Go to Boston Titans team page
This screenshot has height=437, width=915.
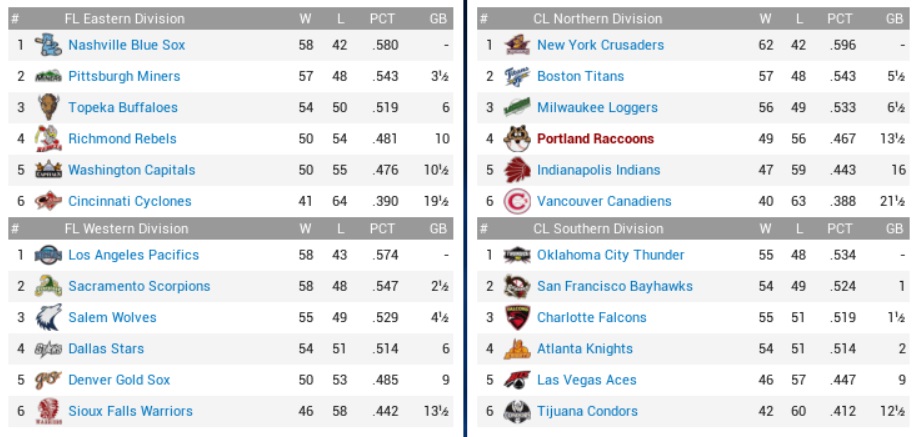pos(580,76)
